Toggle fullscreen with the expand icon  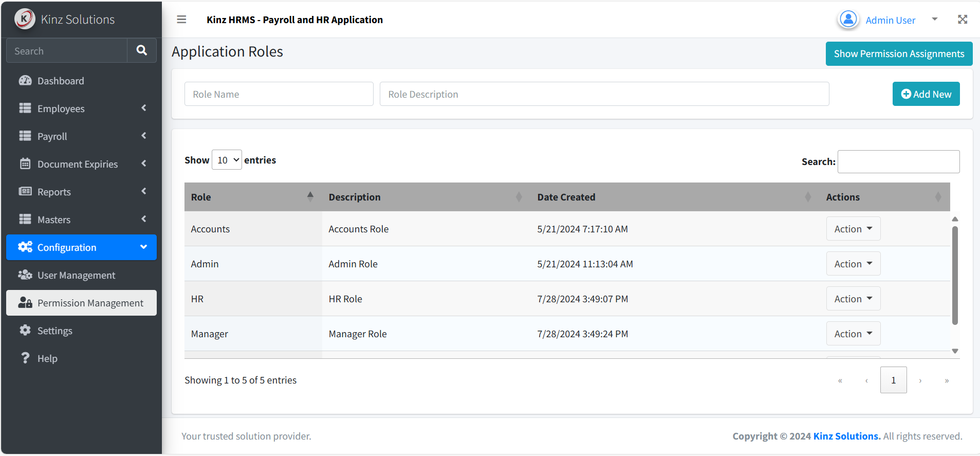point(963,20)
